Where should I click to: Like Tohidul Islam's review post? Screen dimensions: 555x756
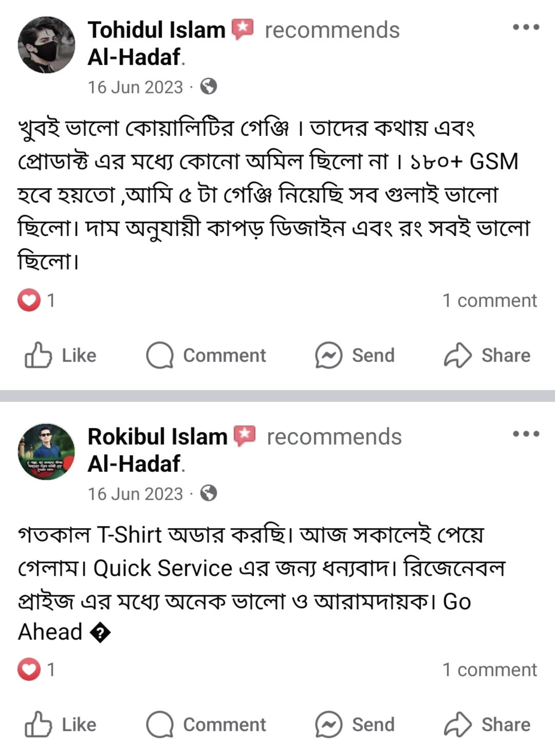(x=60, y=355)
